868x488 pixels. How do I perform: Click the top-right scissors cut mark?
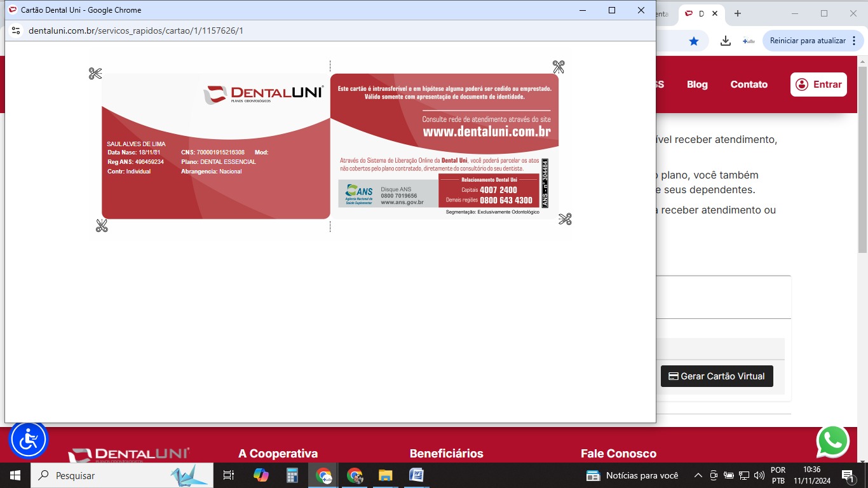click(x=559, y=67)
